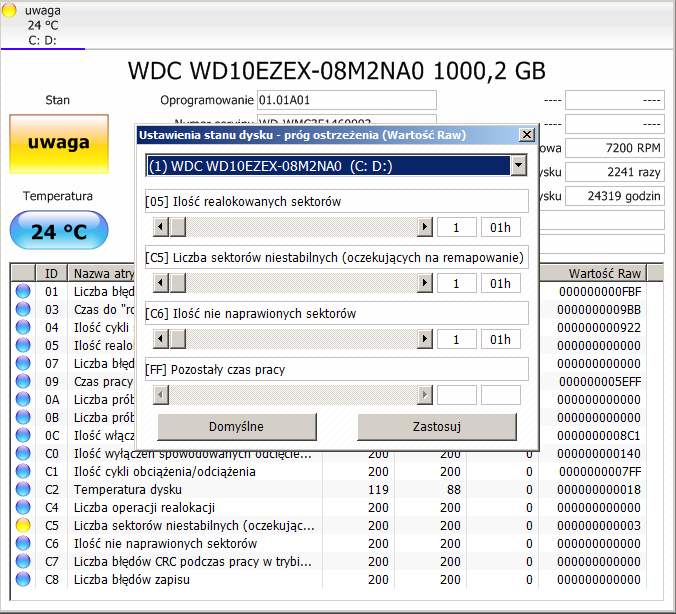Click the blue status orb for attribute C0
676x614 pixels.
23,453
